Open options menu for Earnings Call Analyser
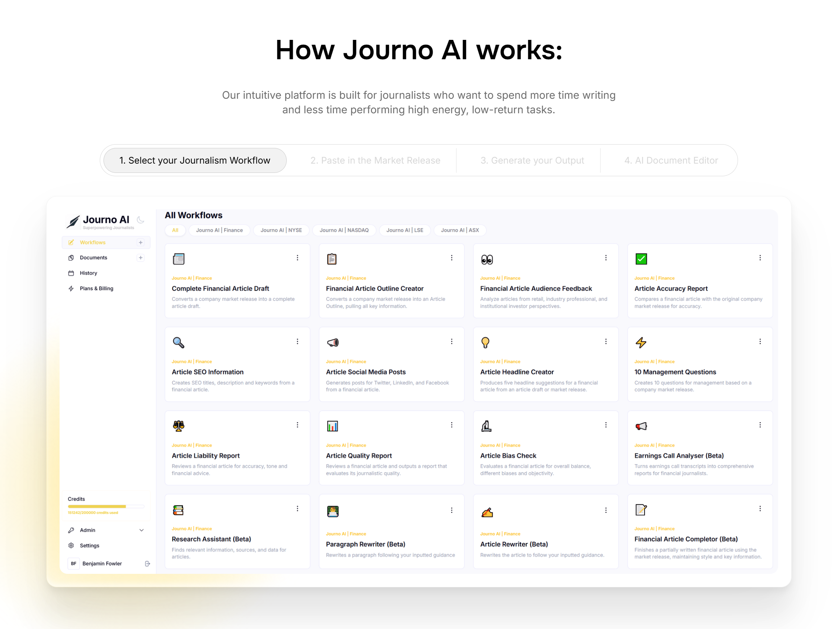 coord(760,425)
